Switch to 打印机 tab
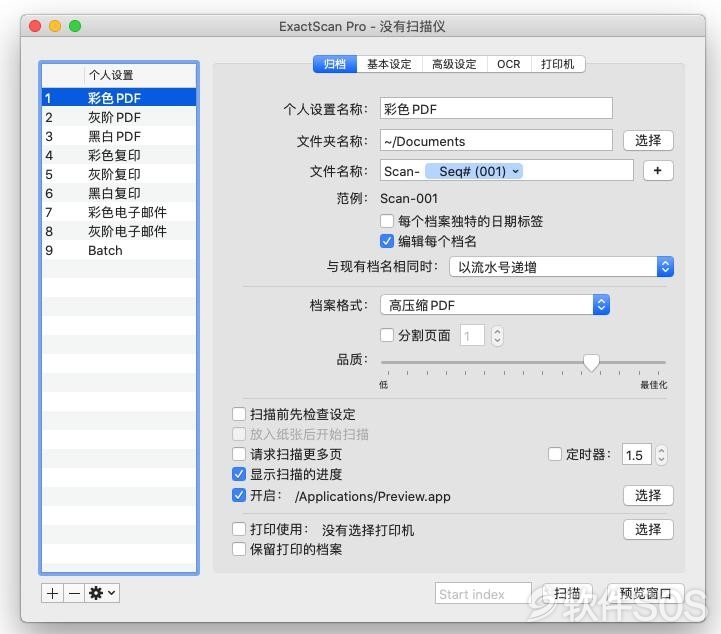 pyautogui.click(x=558, y=64)
